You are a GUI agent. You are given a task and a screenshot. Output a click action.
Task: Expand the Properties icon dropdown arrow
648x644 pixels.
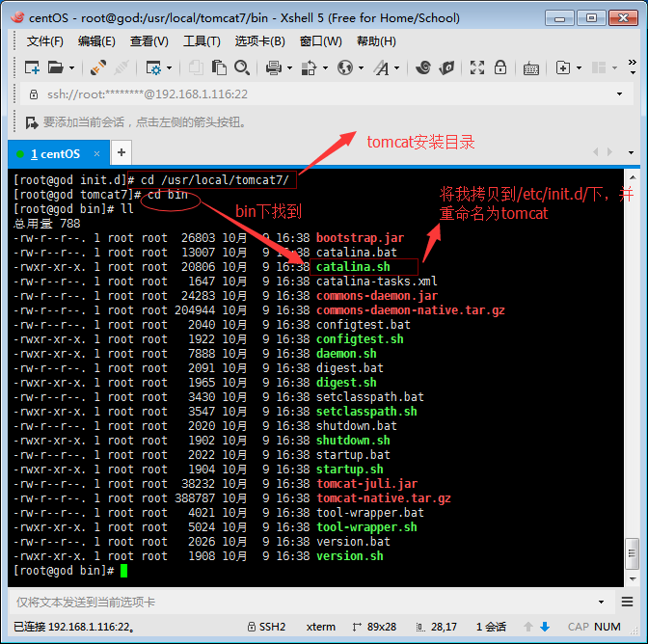tap(169, 67)
